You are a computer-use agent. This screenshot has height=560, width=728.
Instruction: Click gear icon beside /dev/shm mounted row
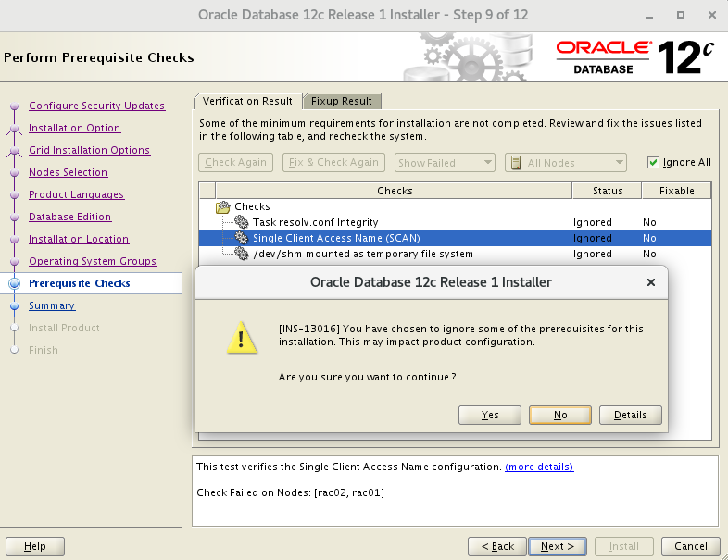coord(242,254)
